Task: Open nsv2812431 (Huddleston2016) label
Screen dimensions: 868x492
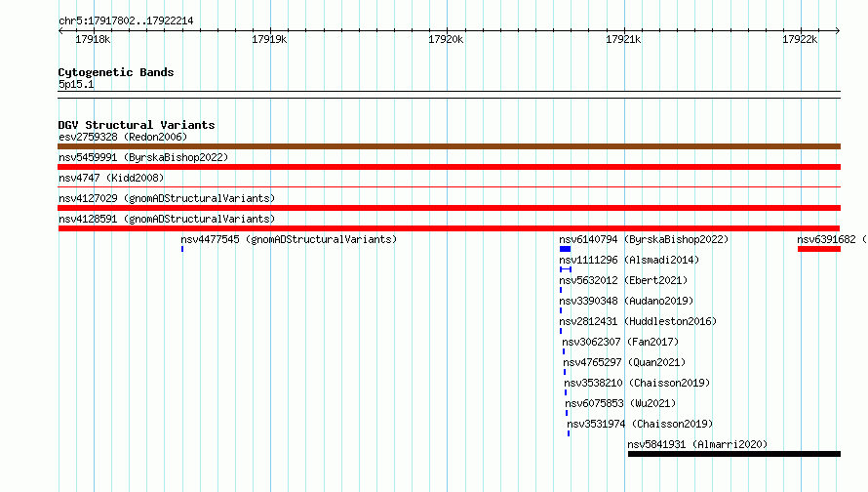Action: (x=638, y=321)
